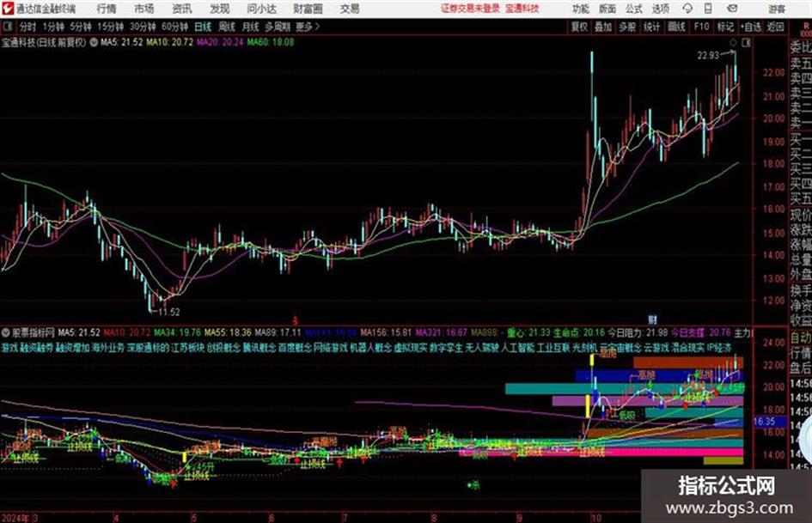Click the 云游戏 concept tag
Viewport: 812px width, 523px height.
click(x=656, y=348)
